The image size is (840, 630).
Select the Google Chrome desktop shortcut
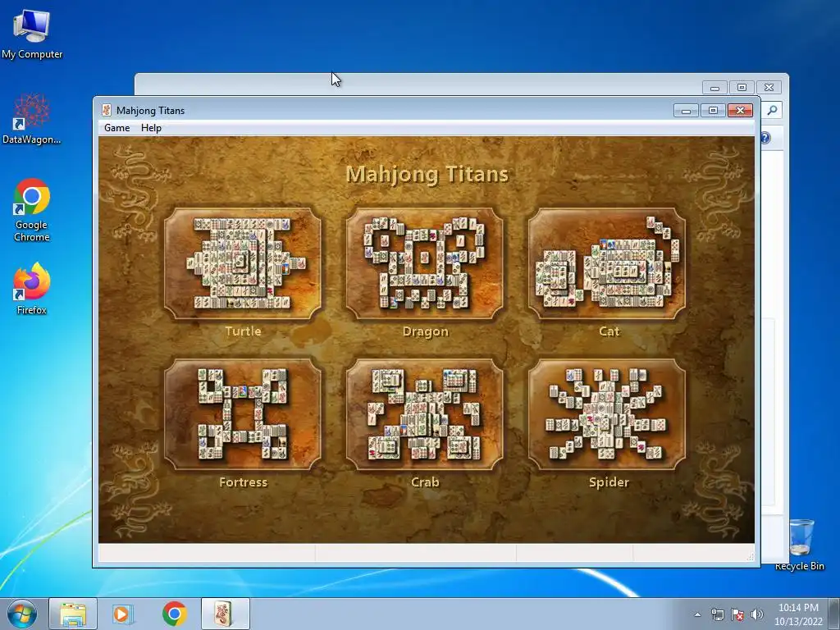coord(32,210)
